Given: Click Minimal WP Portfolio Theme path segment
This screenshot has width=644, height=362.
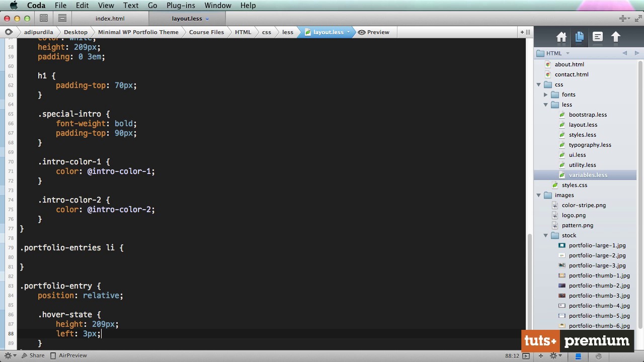Looking at the screenshot, I should [x=138, y=32].
